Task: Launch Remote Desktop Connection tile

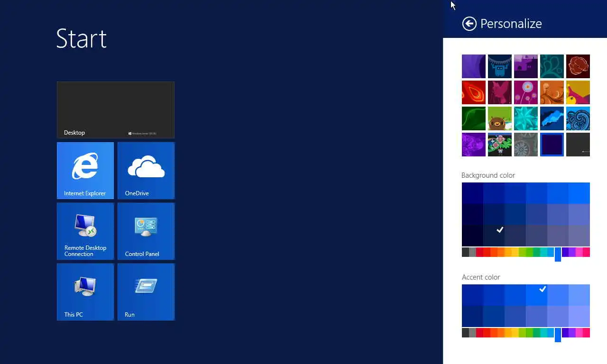Action: tap(85, 231)
